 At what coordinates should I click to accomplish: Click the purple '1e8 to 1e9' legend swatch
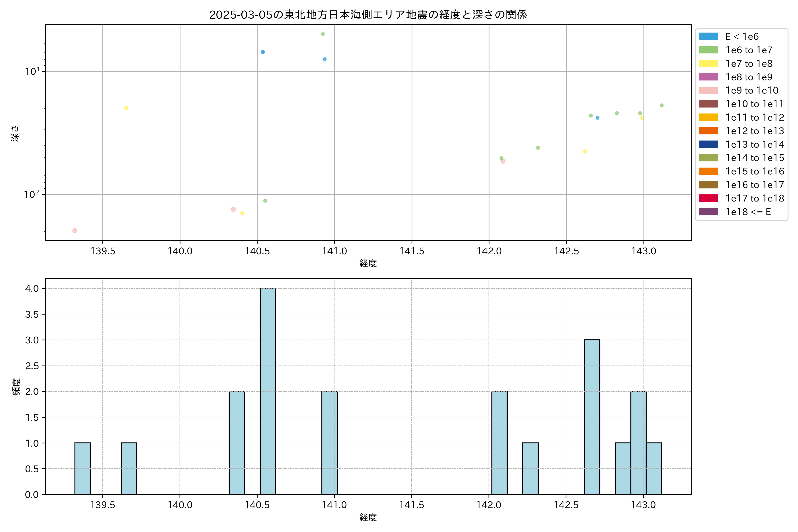708,77
